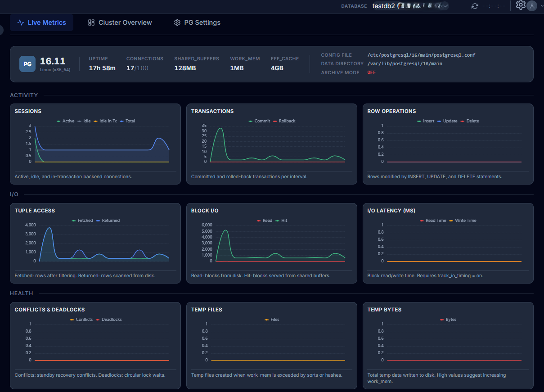Click the user avatar icon
This screenshot has width=544, height=392.
pos(532,6)
